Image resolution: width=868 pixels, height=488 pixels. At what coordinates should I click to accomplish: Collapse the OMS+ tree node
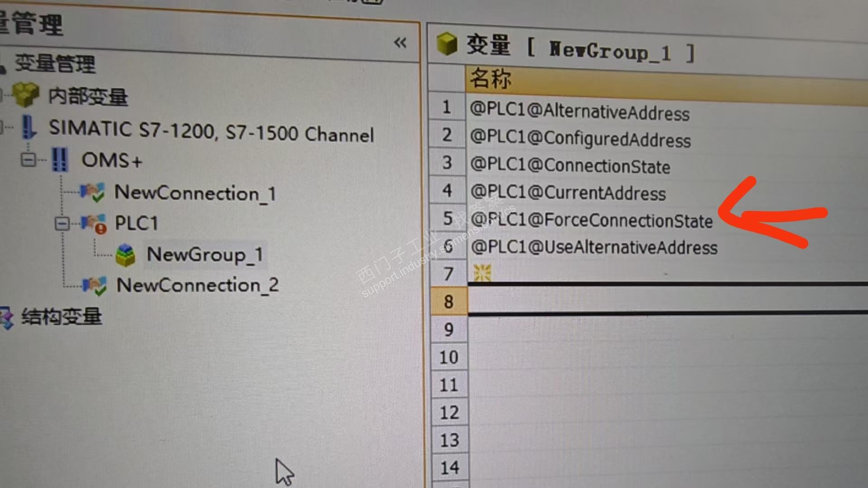(x=28, y=160)
